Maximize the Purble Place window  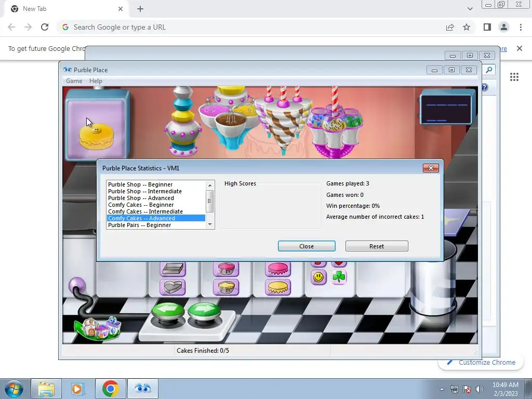[x=451, y=70]
